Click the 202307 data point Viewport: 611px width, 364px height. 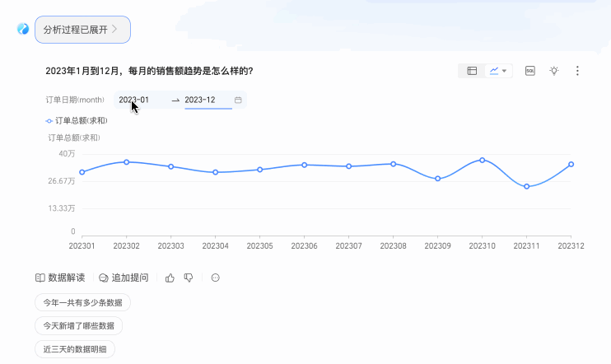(349, 166)
